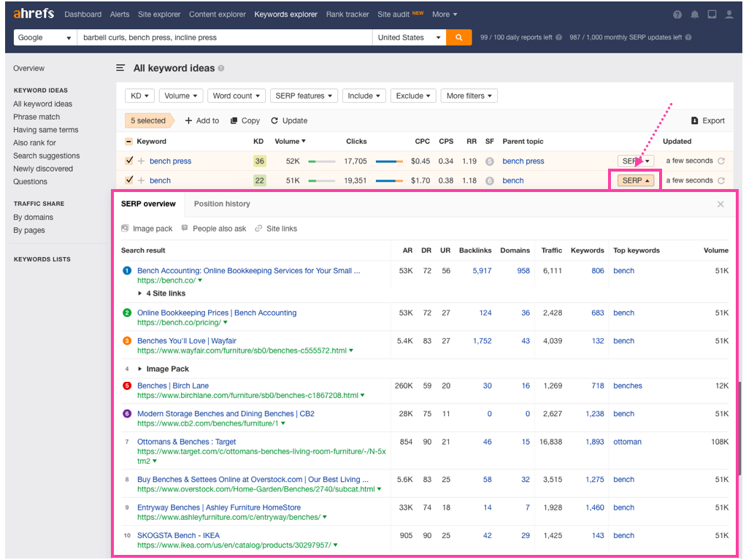
Task: Copy the selected keywords
Action: (x=245, y=120)
